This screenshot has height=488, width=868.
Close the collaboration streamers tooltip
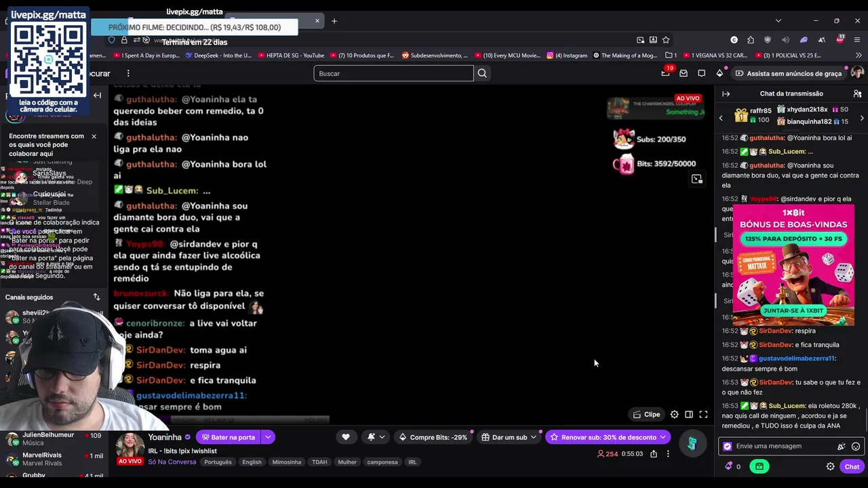(x=94, y=136)
